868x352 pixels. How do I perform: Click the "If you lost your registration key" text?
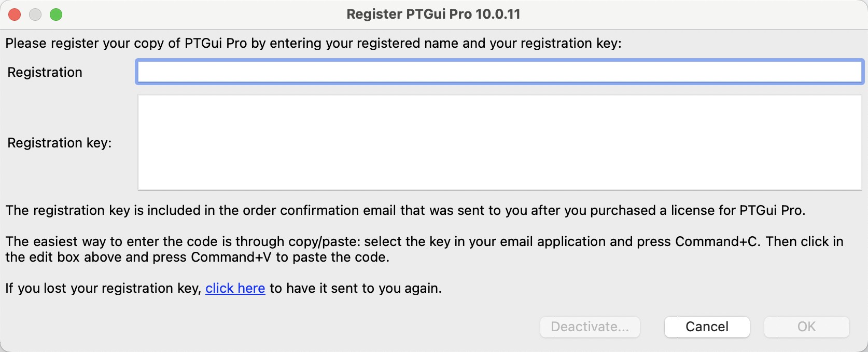click(x=103, y=288)
